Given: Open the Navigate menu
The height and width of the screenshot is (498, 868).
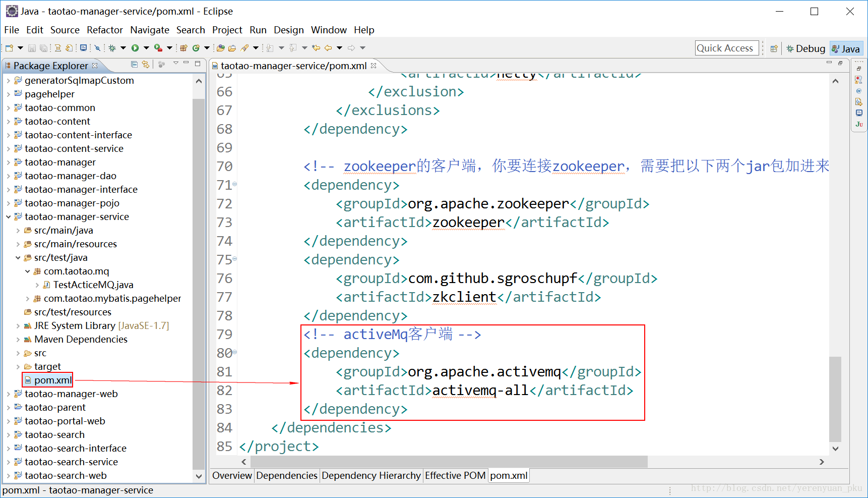Looking at the screenshot, I should click(x=150, y=30).
